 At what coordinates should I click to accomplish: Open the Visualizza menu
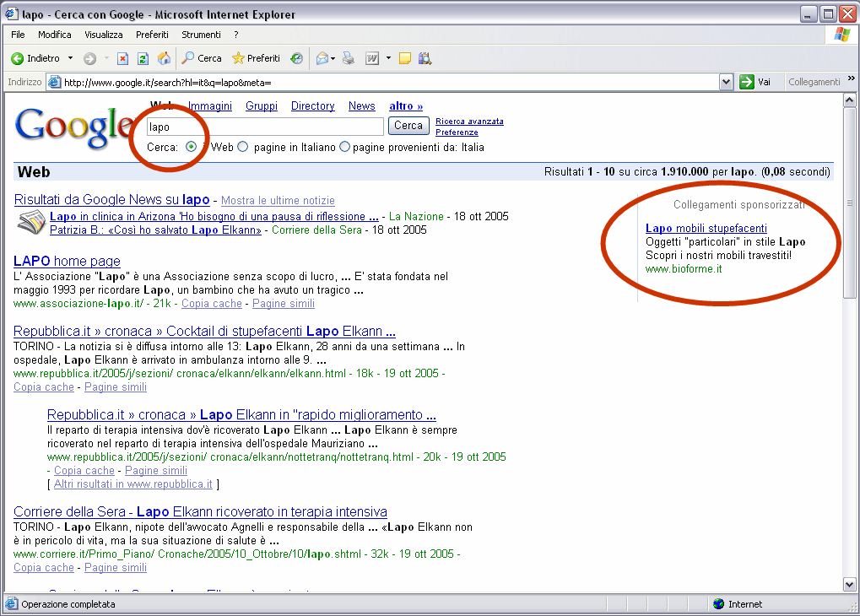click(x=103, y=35)
